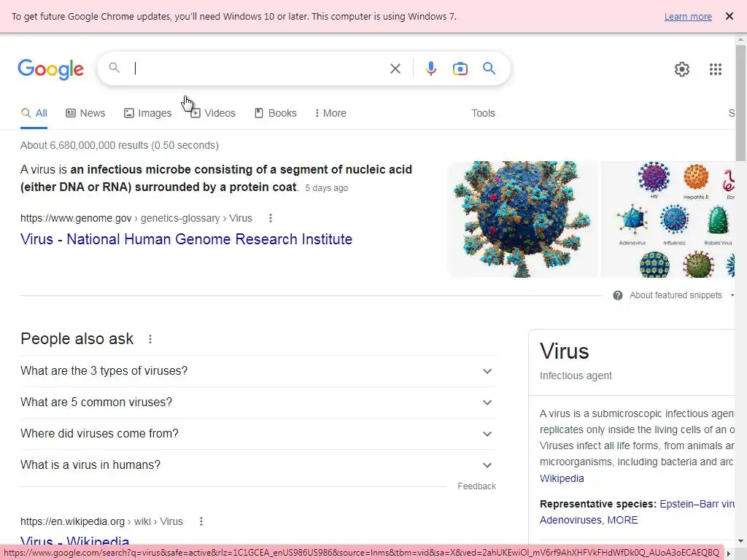Image resolution: width=747 pixels, height=560 pixels.
Task: Clear search box with X icon
Action: click(395, 69)
